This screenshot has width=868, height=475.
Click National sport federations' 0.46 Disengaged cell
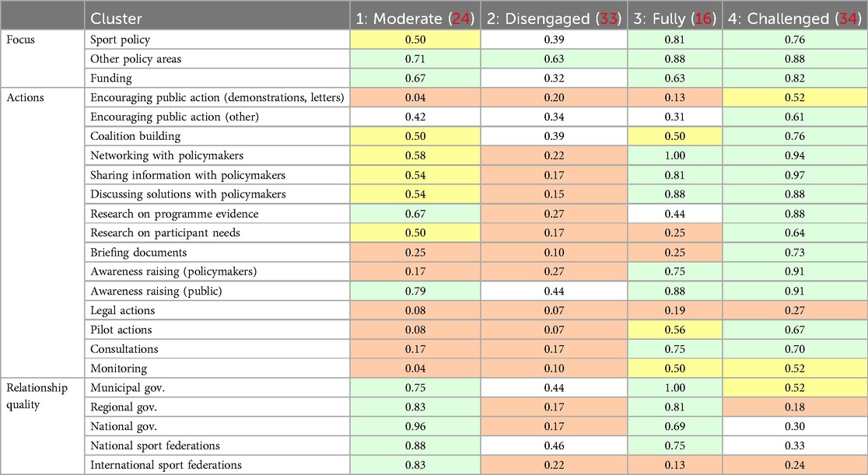(554, 445)
